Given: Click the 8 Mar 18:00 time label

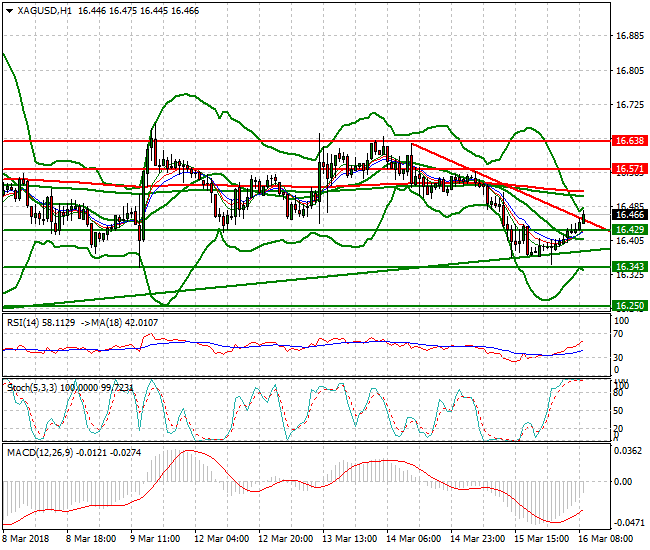Looking at the screenshot, I should point(91,539).
